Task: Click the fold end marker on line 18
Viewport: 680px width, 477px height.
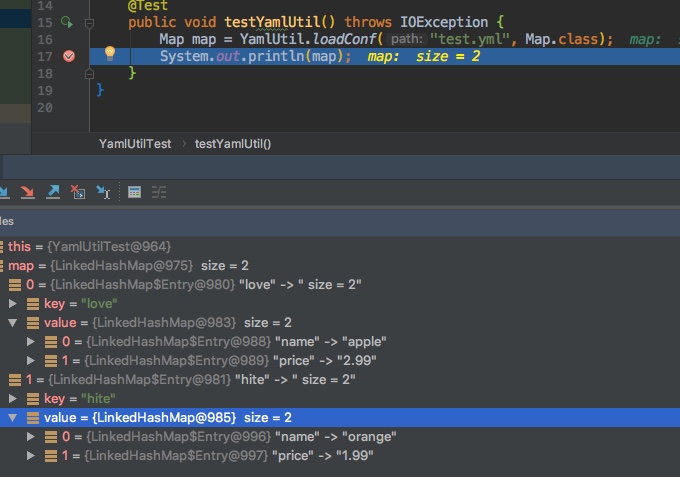Action: click(89, 74)
